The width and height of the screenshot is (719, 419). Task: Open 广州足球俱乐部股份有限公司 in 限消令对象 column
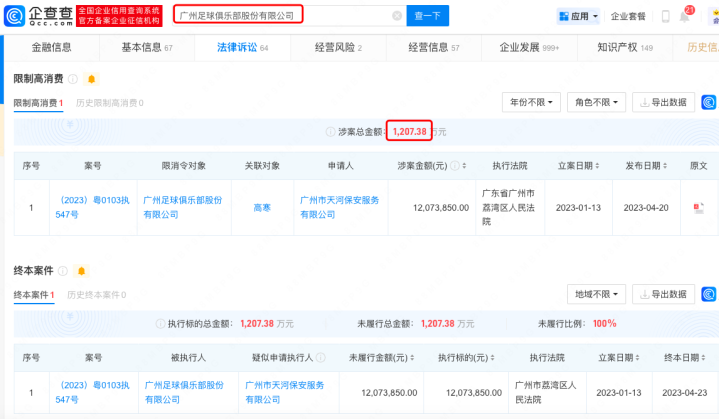(183, 207)
